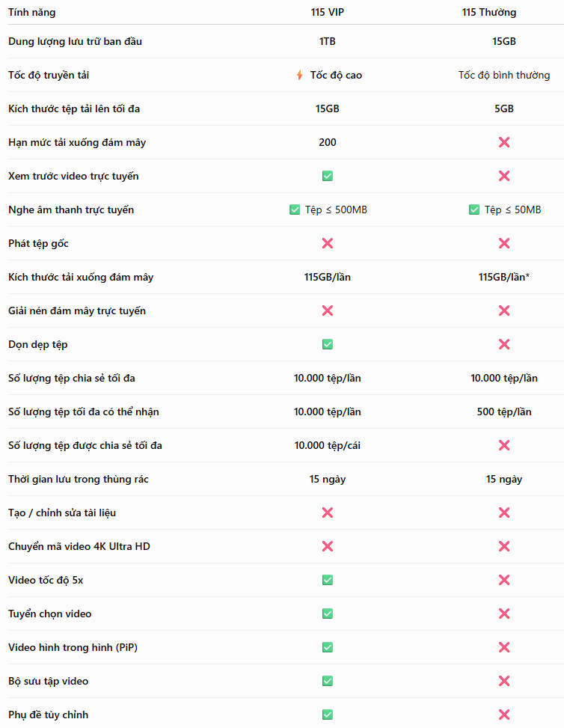Click the VIP red X for Phát tệp gốc
Screen dimensions: 564x728
[x=328, y=243]
